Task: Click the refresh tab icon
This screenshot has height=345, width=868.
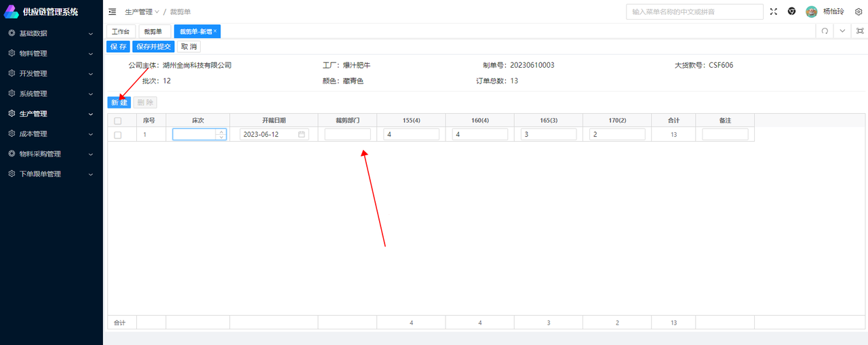Action: pos(825,31)
